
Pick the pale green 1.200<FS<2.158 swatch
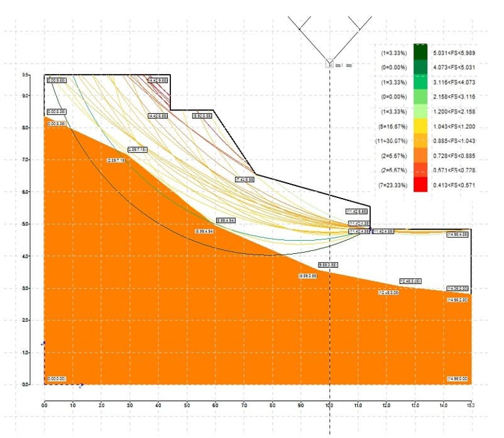(x=420, y=111)
